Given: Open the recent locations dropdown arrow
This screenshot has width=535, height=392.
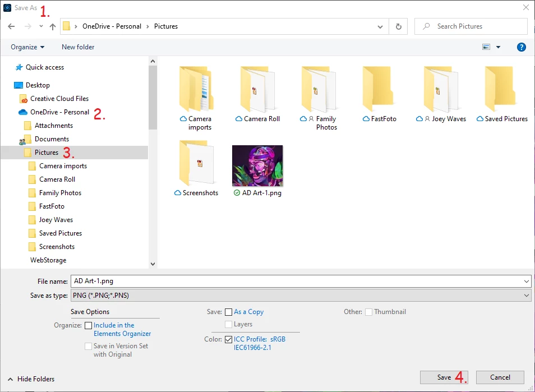Looking at the screenshot, I should pos(41,26).
